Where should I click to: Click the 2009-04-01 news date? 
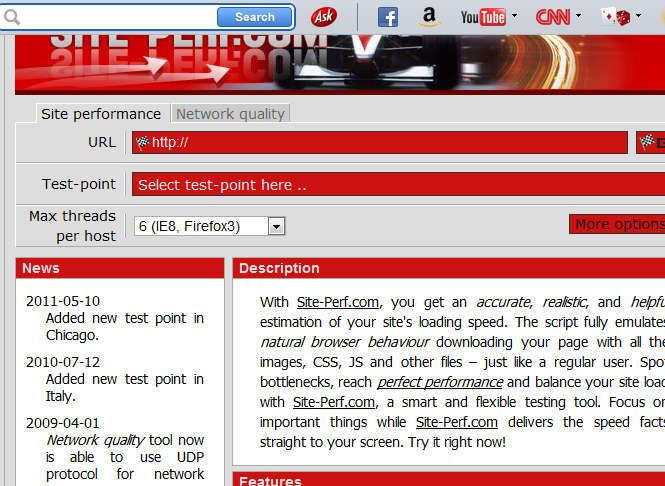click(63, 423)
